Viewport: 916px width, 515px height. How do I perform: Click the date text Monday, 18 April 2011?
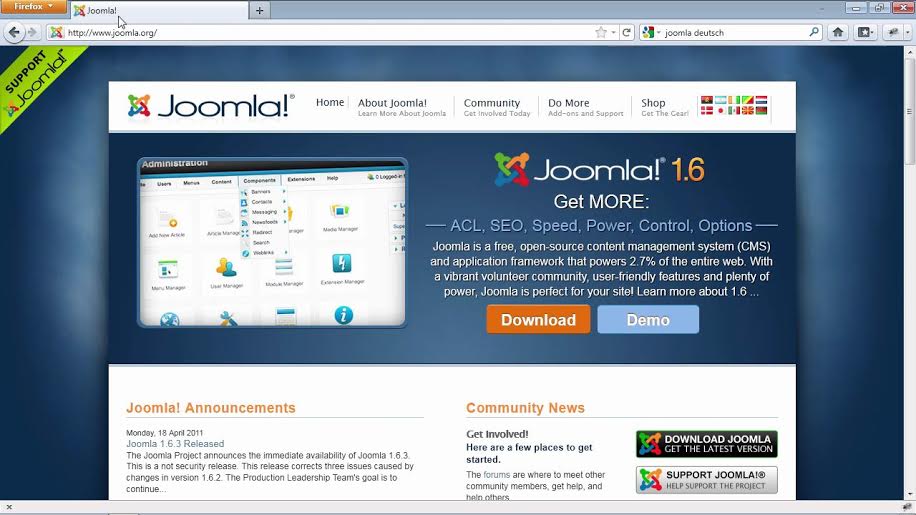point(165,433)
